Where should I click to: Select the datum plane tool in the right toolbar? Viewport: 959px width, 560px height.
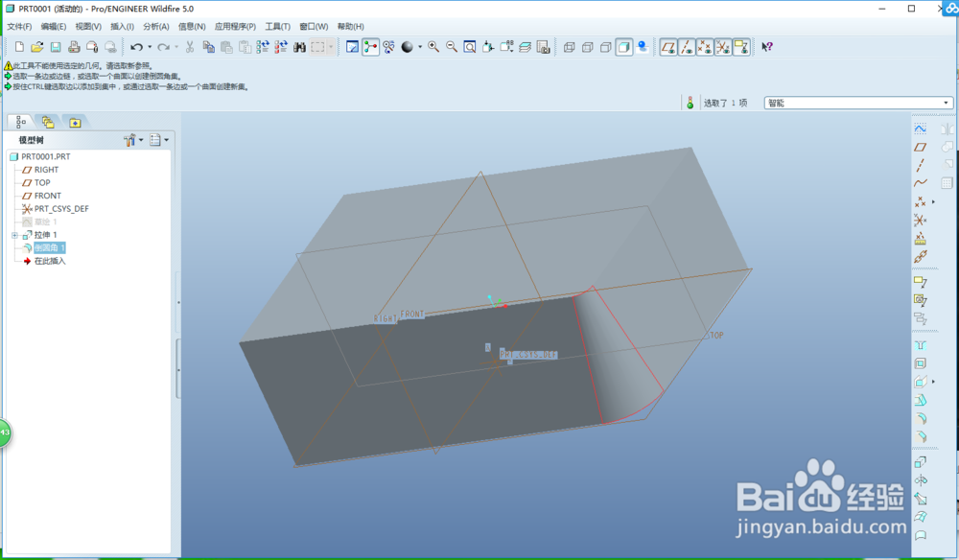tap(921, 148)
